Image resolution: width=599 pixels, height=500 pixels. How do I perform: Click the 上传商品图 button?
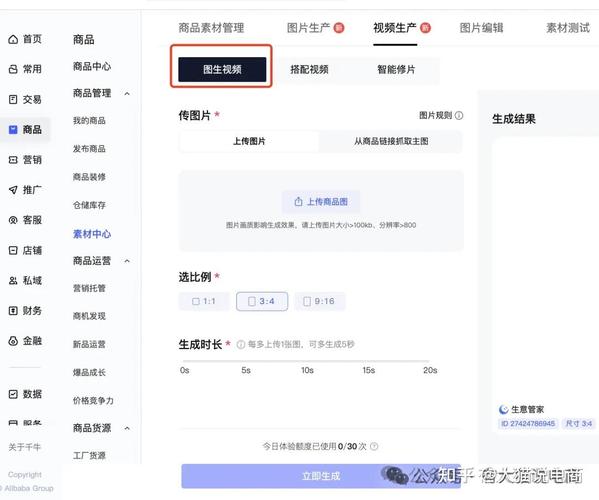[x=321, y=202]
